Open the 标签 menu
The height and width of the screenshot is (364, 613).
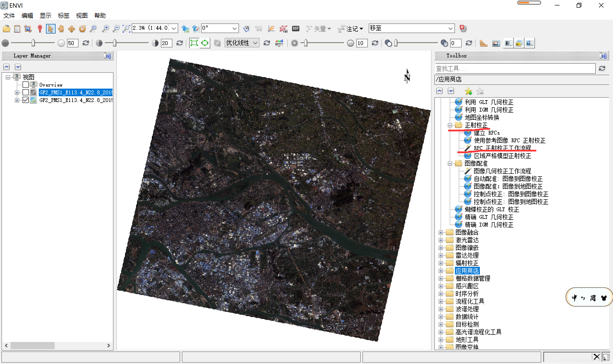pos(63,16)
